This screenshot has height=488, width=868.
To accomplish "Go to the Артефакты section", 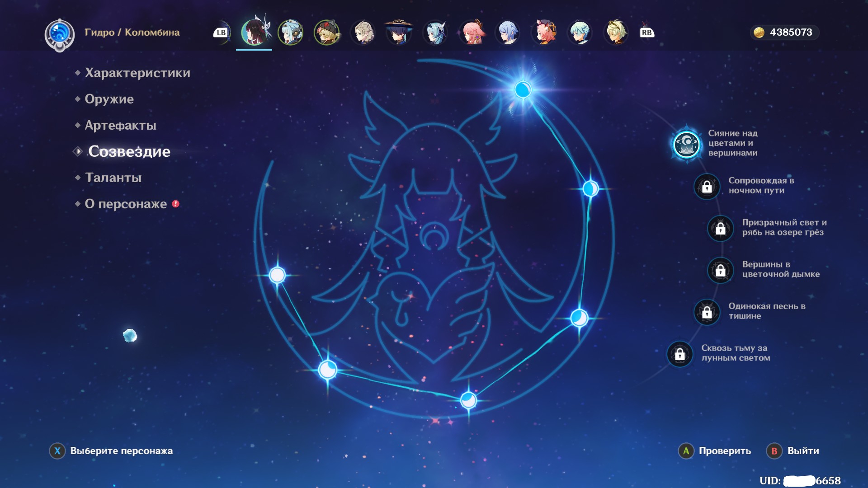I will [120, 125].
